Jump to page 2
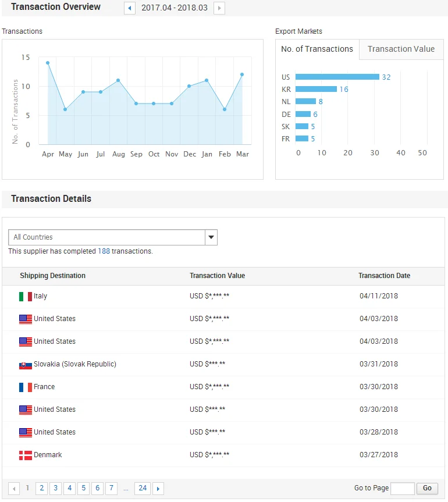The height and width of the screenshot is (502, 448). (x=41, y=489)
